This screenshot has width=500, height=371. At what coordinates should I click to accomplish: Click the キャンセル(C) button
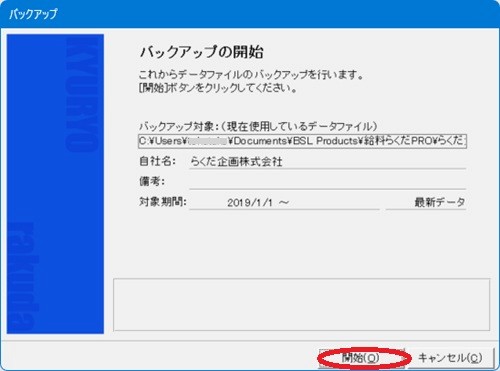coord(450,358)
